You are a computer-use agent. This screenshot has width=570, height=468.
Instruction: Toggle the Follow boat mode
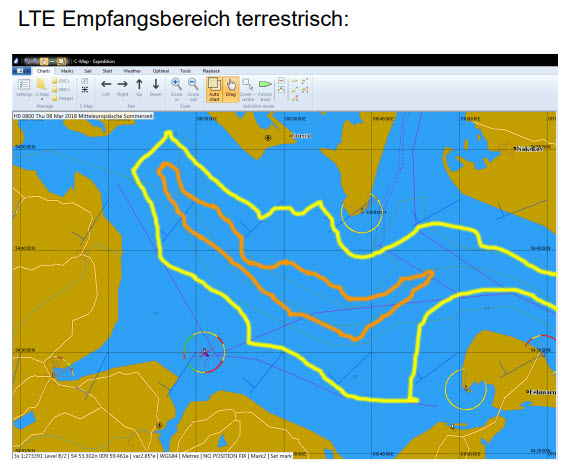click(x=265, y=89)
